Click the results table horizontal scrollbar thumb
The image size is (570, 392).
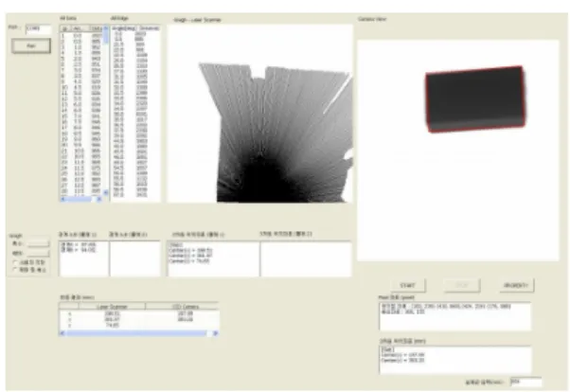(136, 333)
